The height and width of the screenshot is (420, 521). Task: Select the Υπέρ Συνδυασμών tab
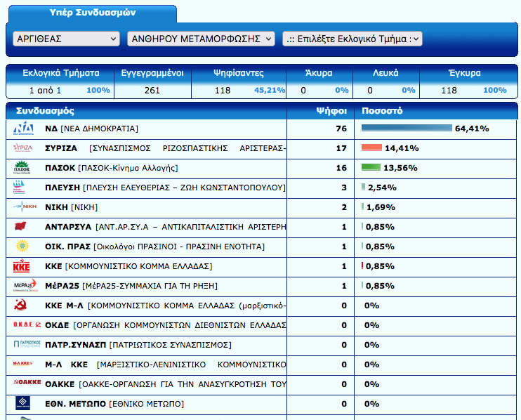coord(93,13)
